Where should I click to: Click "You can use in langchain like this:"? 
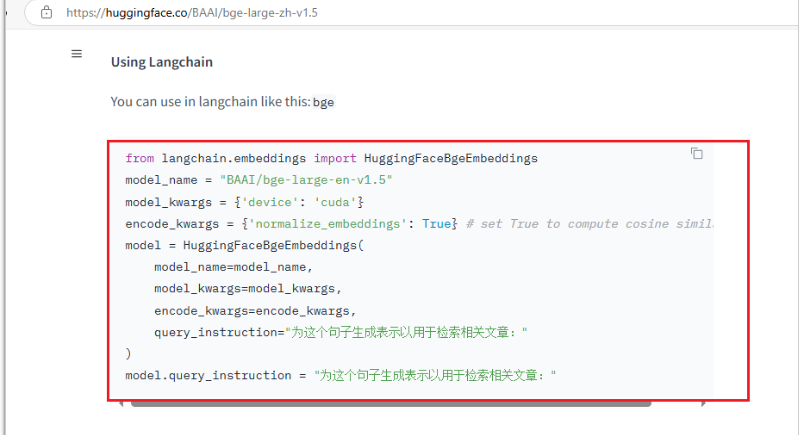(x=210, y=101)
